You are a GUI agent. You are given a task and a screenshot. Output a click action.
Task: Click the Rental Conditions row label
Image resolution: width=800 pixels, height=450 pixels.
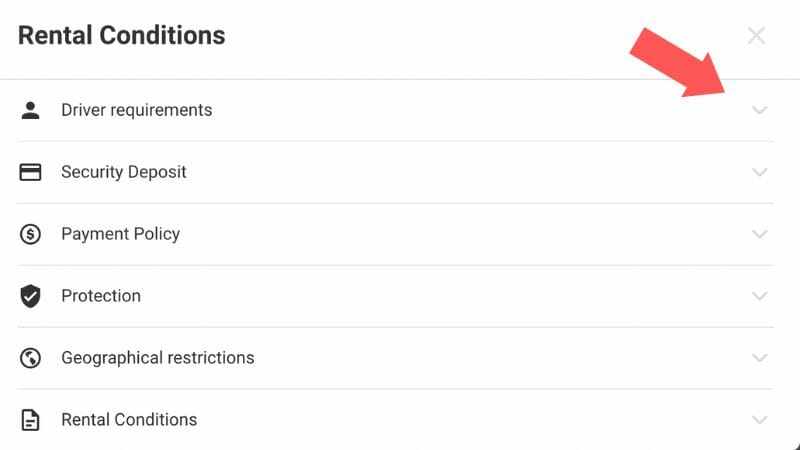(x=129, y=420)
